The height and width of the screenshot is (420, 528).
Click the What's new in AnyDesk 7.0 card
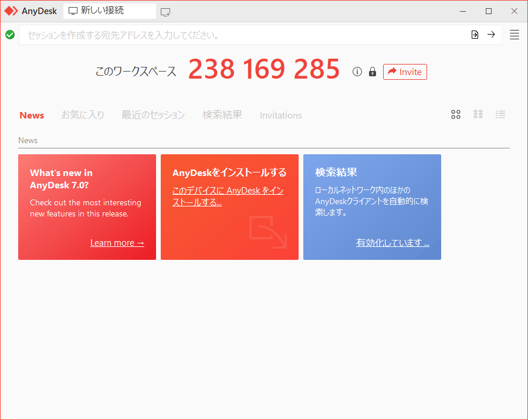click(x=87, y=207)
